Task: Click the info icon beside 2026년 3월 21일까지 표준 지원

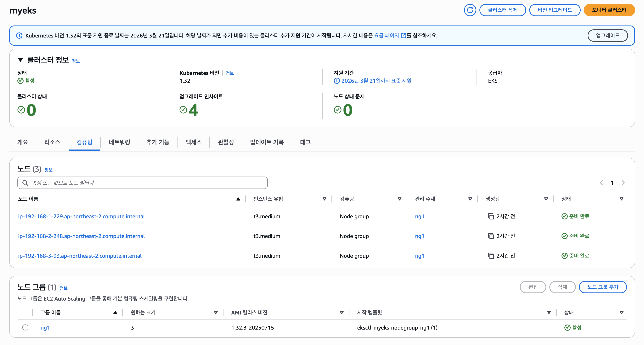Action: (337, 81)
